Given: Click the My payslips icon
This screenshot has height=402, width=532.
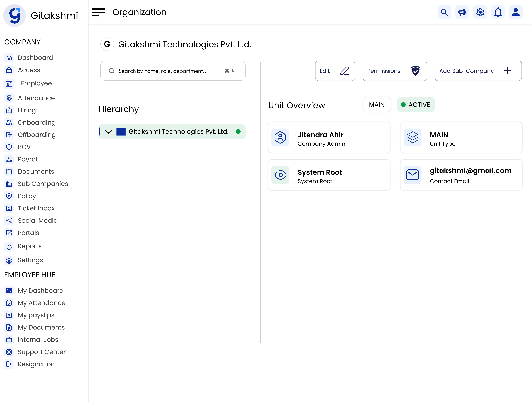Looking at the screenshot, I should click(9, 315).
